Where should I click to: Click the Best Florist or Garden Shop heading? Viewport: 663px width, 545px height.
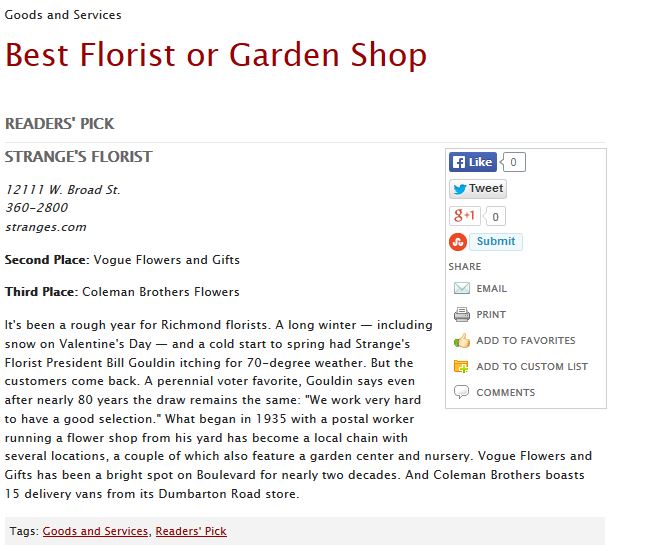216,55
